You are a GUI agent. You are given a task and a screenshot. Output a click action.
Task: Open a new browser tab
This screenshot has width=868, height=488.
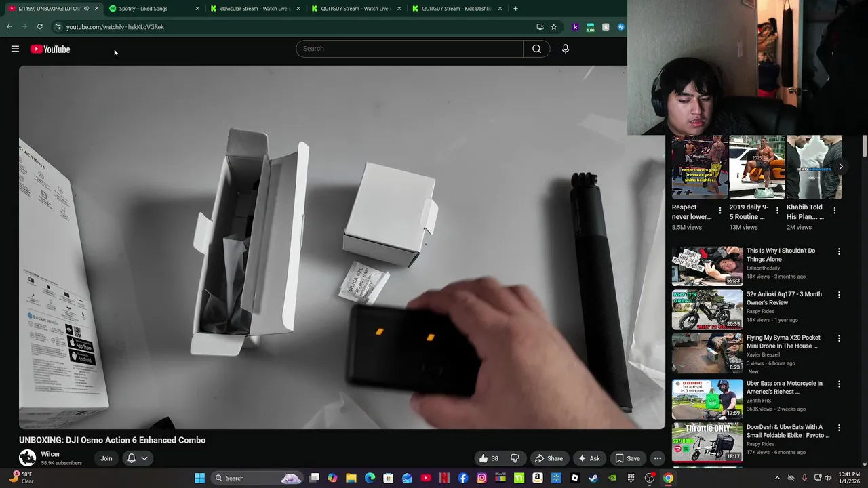click(x=515, y=9)
